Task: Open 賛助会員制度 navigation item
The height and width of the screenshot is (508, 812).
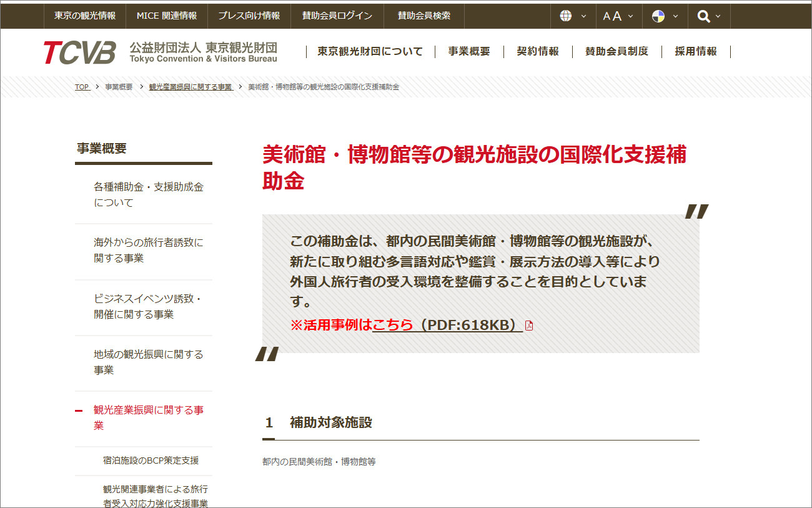Action: tap(617, 52)
